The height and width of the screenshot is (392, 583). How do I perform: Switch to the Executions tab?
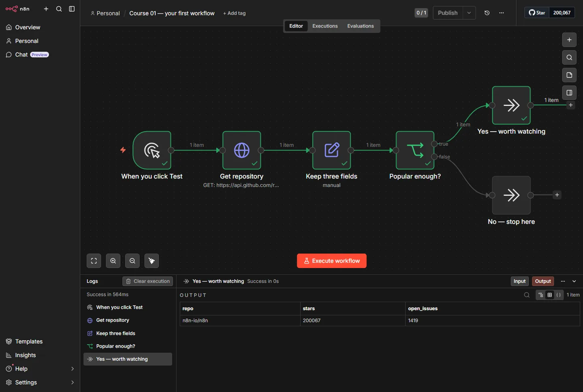pyautogui.click(x=325, y=26)
